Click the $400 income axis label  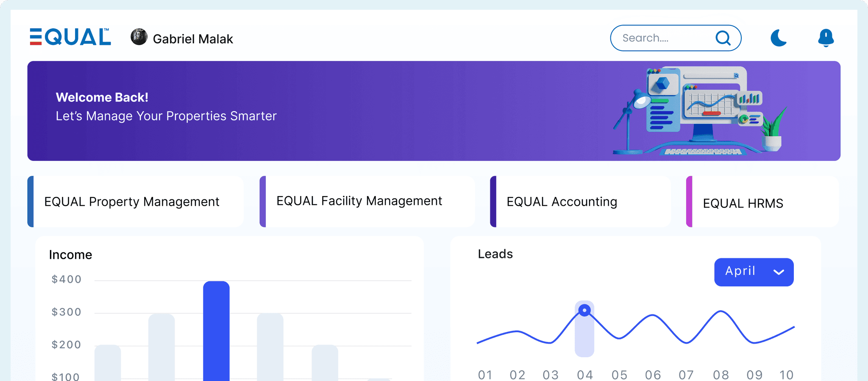click(67, 279)
